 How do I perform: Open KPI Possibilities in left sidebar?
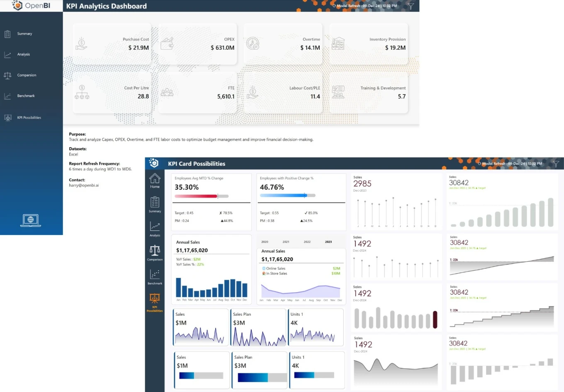29,118
